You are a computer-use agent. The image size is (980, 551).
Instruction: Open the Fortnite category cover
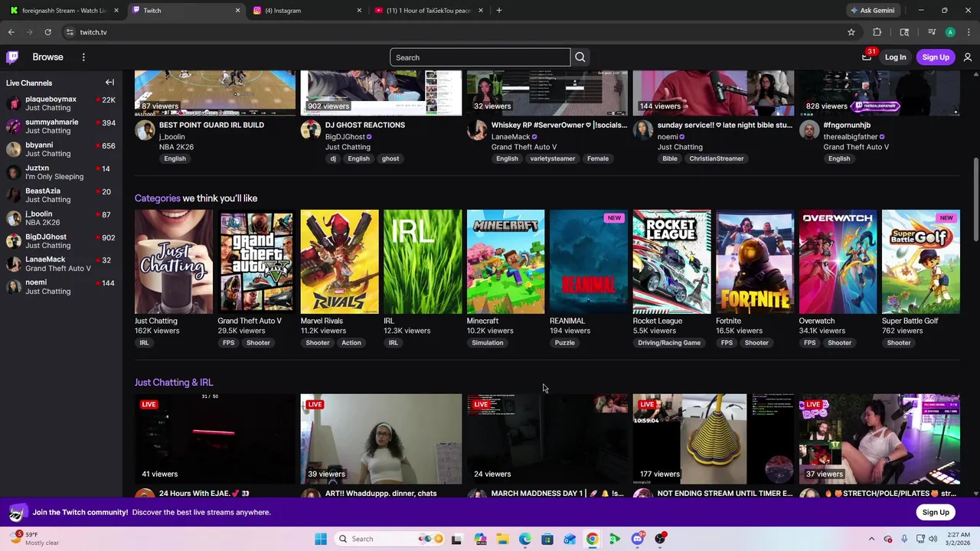pyautogui.click(x=755, y=262)
